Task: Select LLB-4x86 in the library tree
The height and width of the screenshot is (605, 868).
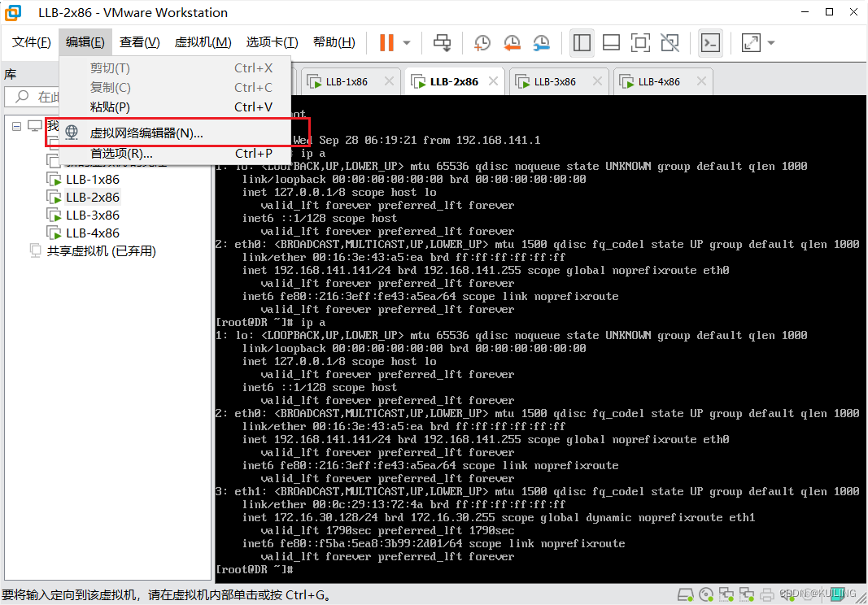Action: pos(93,233)
